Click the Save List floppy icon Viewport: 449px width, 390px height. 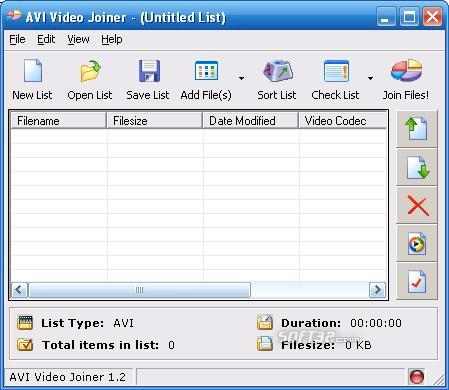(x=149, y=71)
